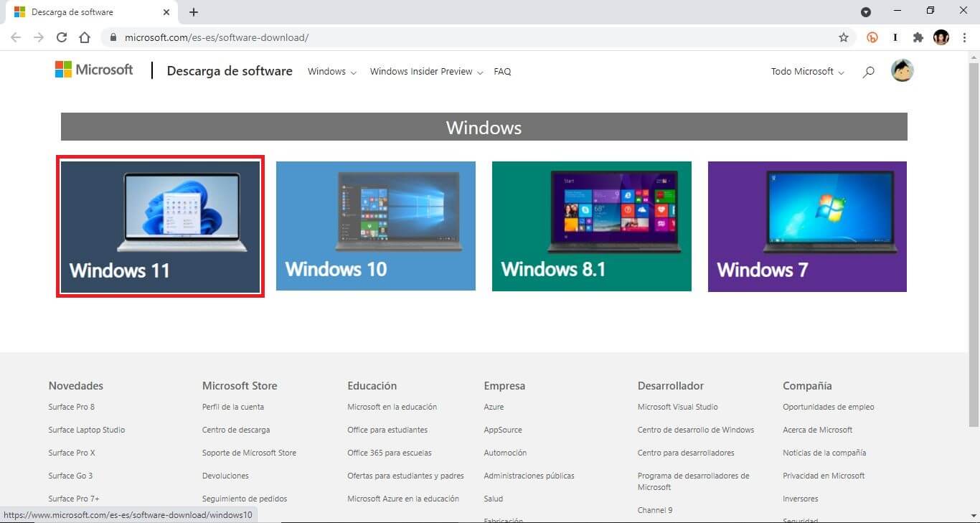Open Automoción link

[x=505, y=453]
